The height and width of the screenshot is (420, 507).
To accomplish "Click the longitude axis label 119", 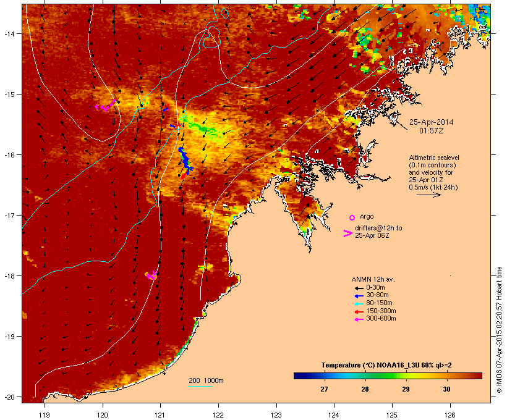I will pos(45,415).
